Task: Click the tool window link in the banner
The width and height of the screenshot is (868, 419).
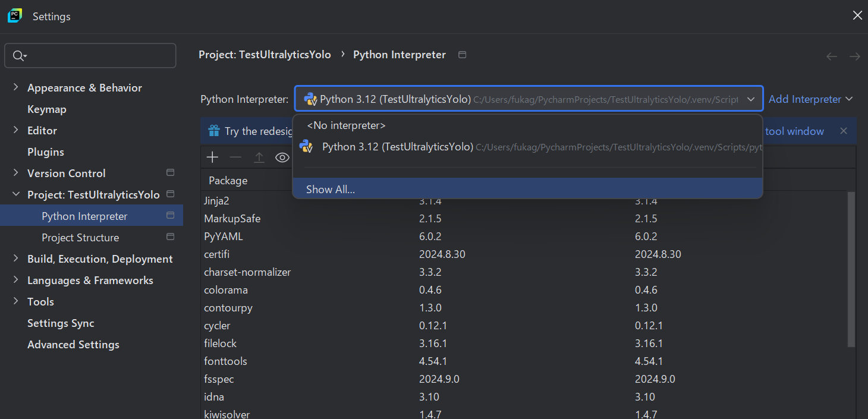Action: click(x=795, y=131)
